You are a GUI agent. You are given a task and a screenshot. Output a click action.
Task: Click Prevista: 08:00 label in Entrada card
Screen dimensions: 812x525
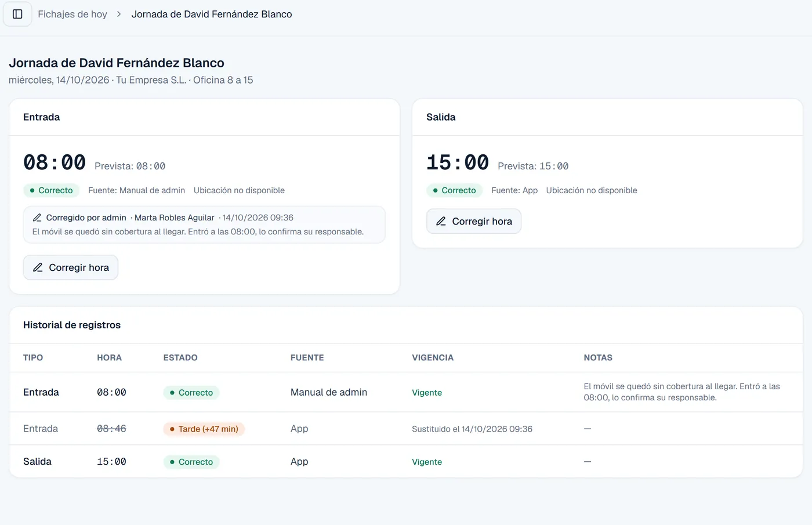tap(130, 166)
